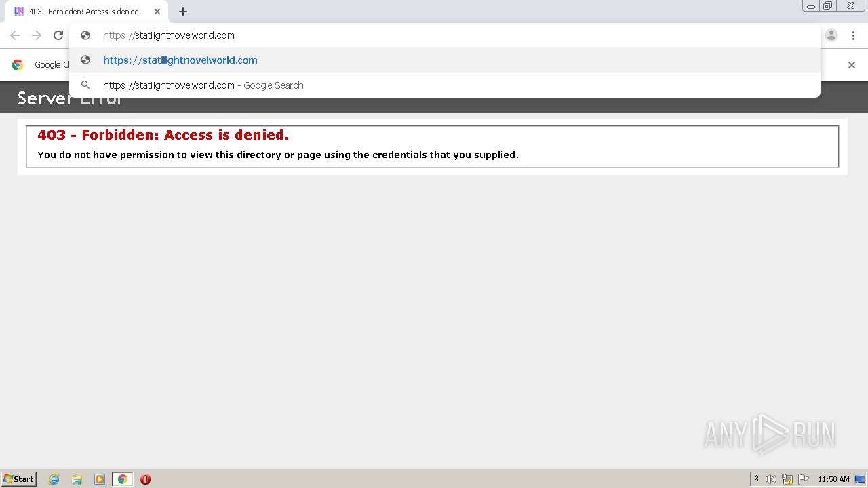The height and width of the screenshot is (488, 868).
Task: Click the 'You do not have permission' message
Action: coord(278,155)
